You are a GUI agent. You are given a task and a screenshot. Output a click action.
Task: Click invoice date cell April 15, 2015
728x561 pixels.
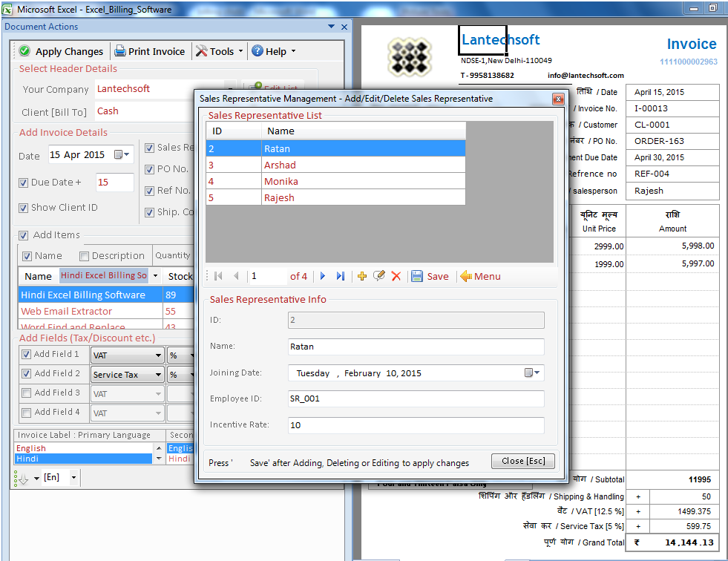coord(672,92)
